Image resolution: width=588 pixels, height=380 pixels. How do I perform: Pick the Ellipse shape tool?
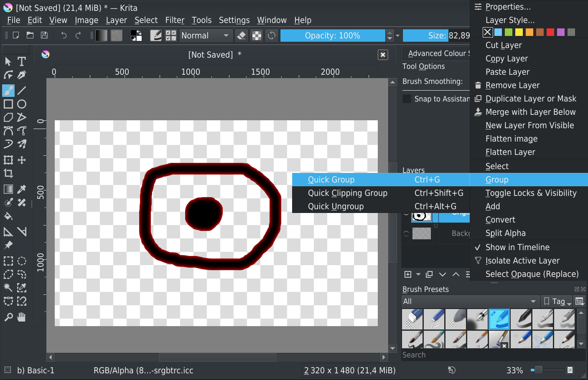(x=22, y=104)
